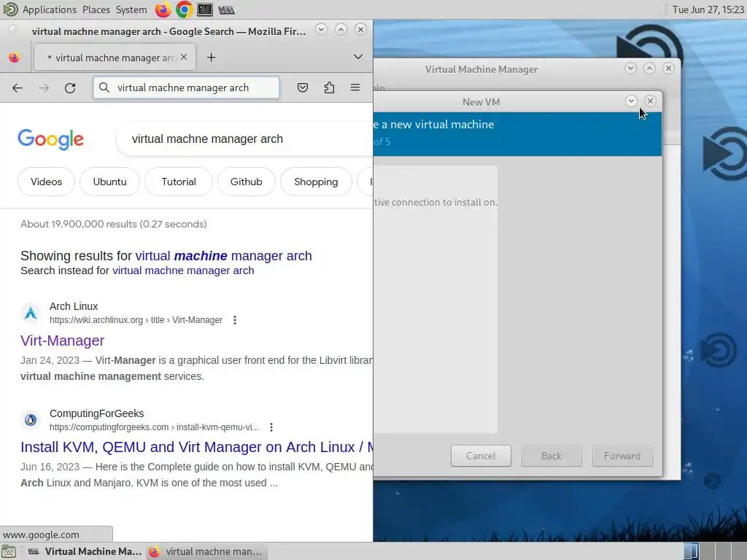
Task: Click the wiki.archlinux.org URL breadcrumb
Action: click(x=136, y=320)
